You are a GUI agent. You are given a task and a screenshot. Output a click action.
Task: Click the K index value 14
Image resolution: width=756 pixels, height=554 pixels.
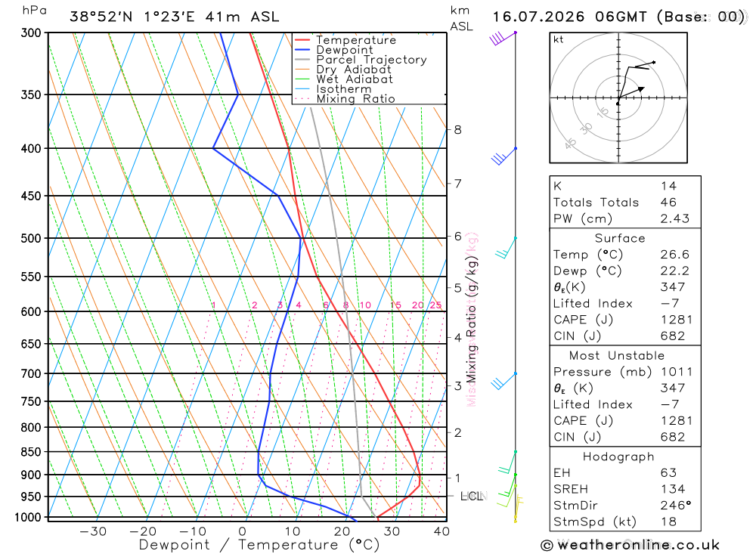669,186
